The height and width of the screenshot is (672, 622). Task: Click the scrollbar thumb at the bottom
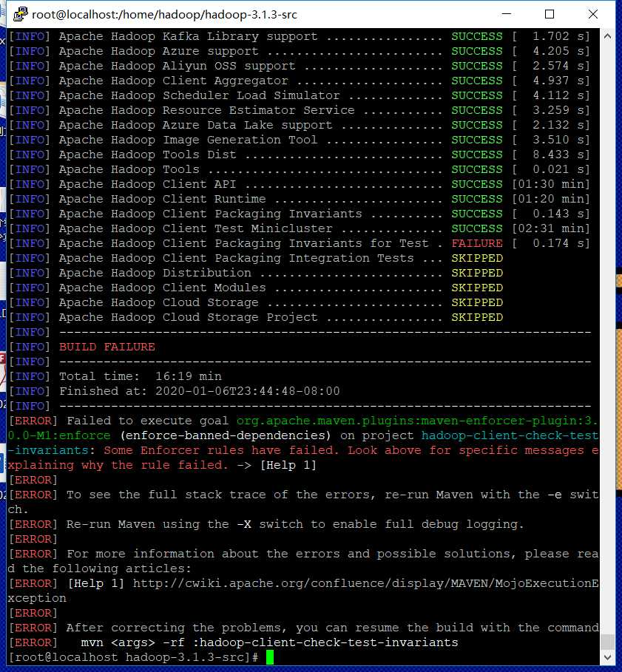tap(607, 642)
